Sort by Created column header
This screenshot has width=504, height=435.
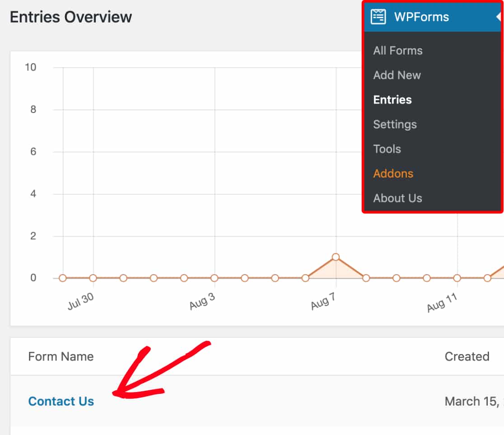467,356
